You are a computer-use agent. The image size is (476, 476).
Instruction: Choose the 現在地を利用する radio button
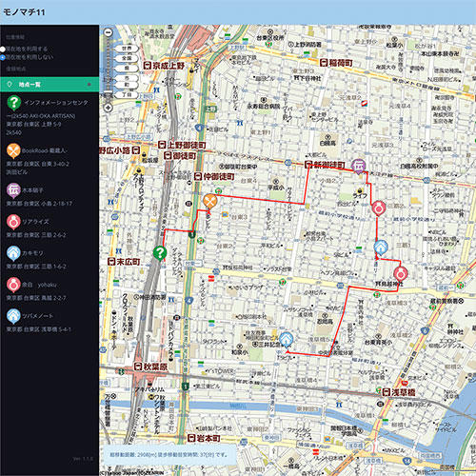(3, 50)
